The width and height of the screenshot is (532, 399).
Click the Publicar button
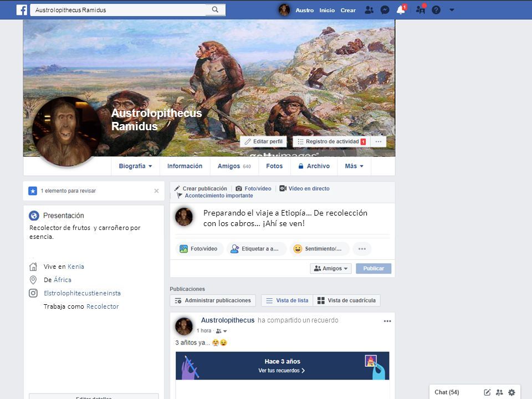click(x=374, y=268)
